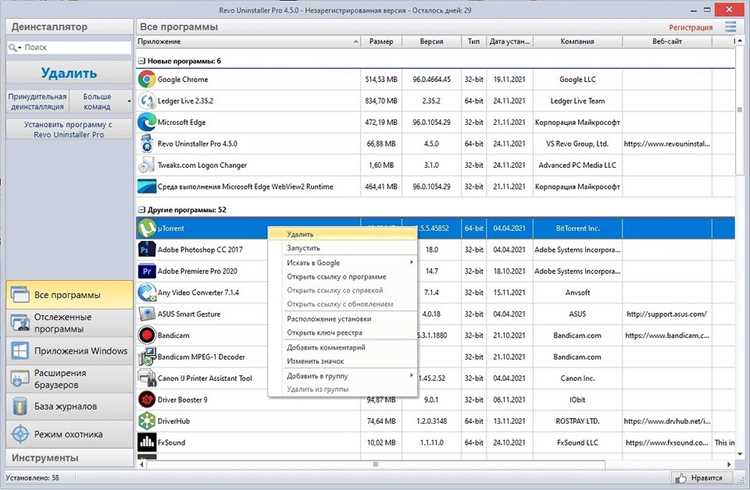Open the Деинсталлятор section header

click(x=69, y=27)
